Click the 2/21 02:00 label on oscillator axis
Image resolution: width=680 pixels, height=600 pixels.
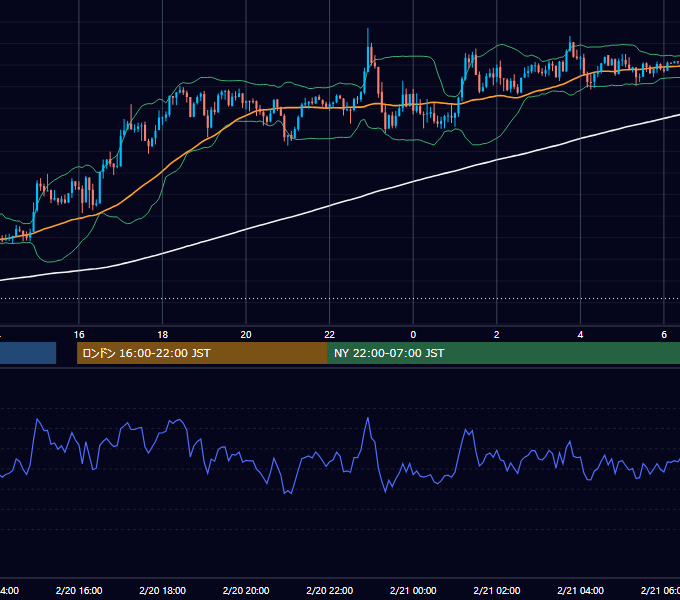point(497,590)
